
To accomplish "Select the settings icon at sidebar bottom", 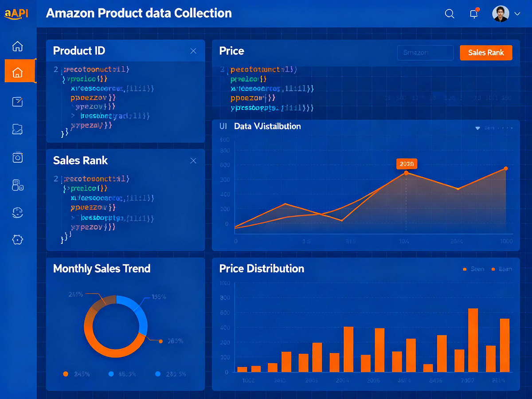I will [18, 239].
